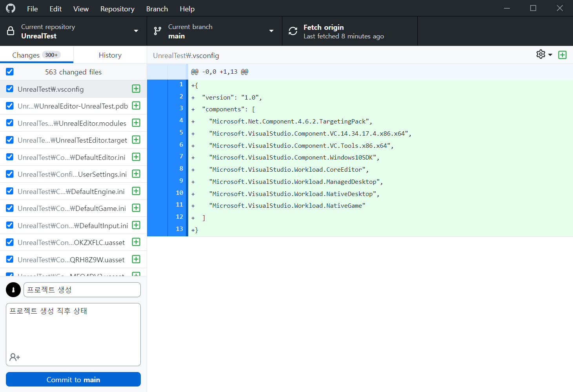Click the added status icon for DefaultGame.ini
573x392 pixels.
pos(136,208)
